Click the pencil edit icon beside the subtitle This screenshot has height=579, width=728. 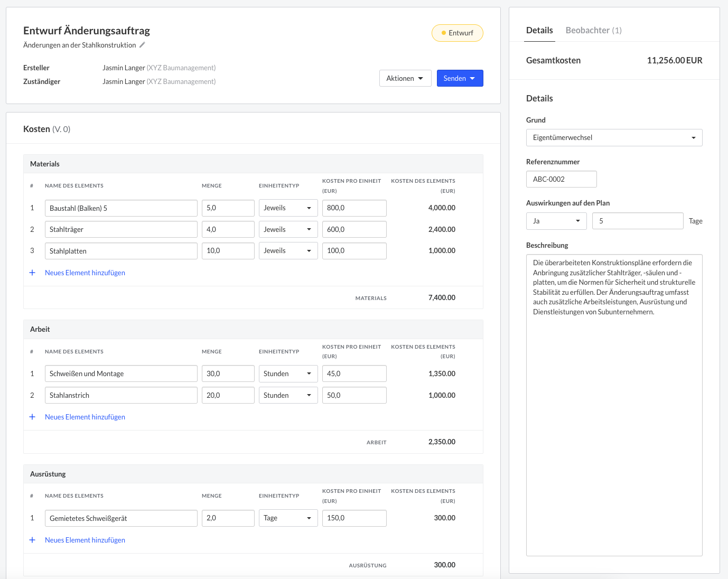point(142,45)
